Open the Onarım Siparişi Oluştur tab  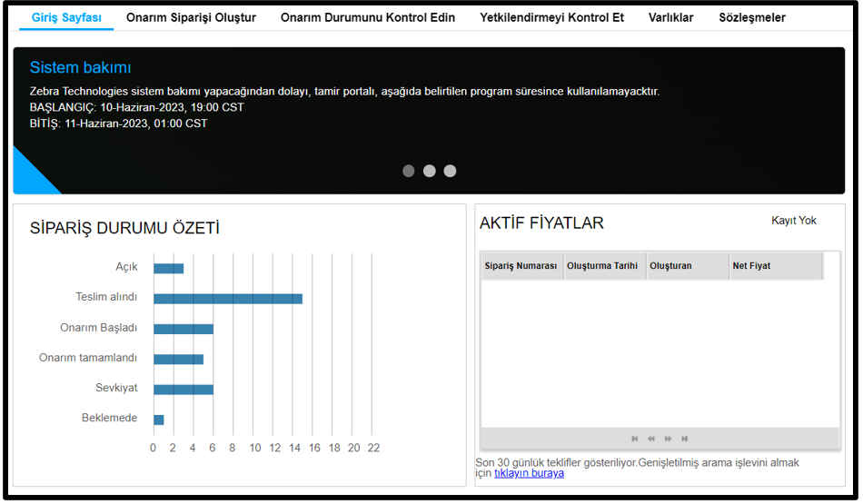[x=191, y=17]
